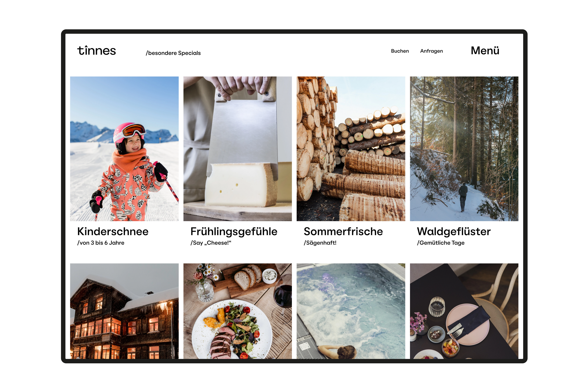Click the /von 3 bis 6 Jahre subtitle

click(101, 243)
